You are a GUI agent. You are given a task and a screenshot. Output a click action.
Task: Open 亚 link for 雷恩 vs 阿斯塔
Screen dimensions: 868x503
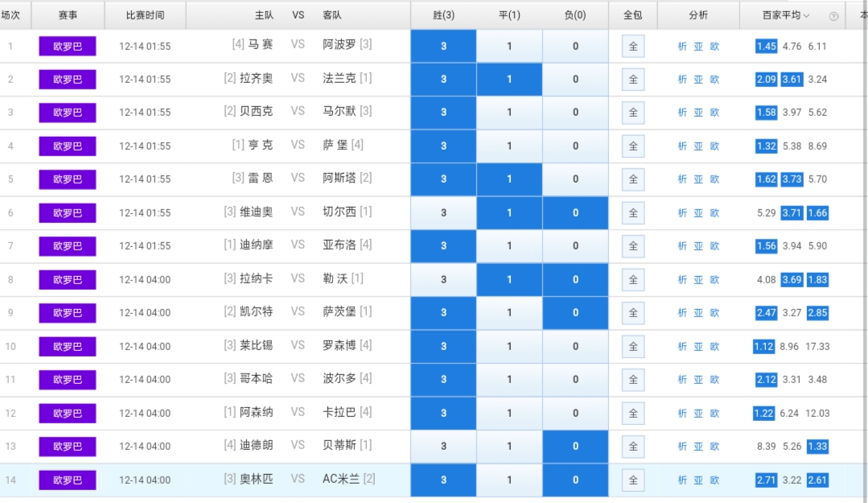[698, 179]
